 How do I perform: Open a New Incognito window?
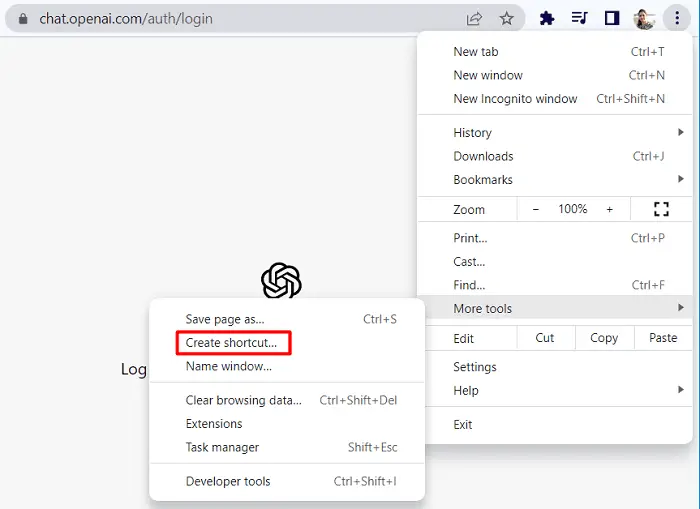[554, 99]
